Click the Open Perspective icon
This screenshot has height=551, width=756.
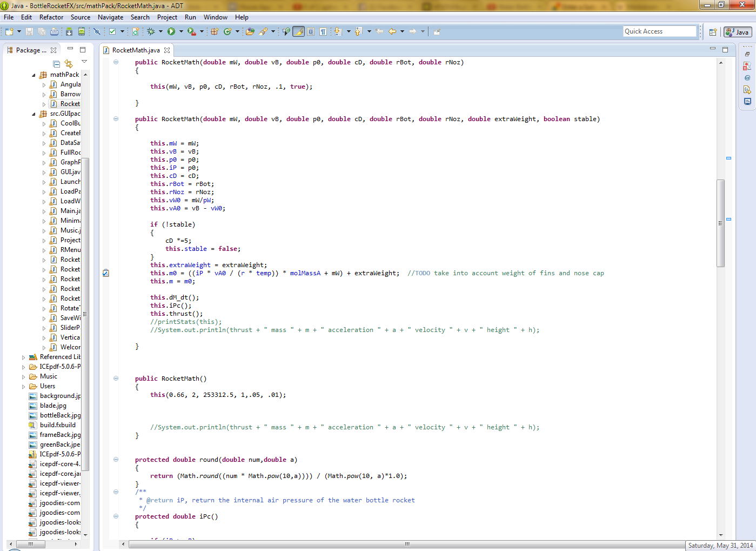[x=713, y=32]
